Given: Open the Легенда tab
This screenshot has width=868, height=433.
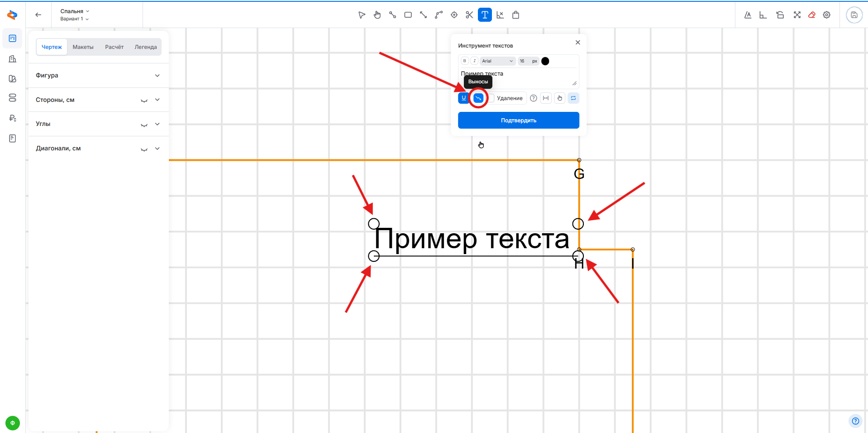Looking at the screenshot, I should tap(145, 47).
